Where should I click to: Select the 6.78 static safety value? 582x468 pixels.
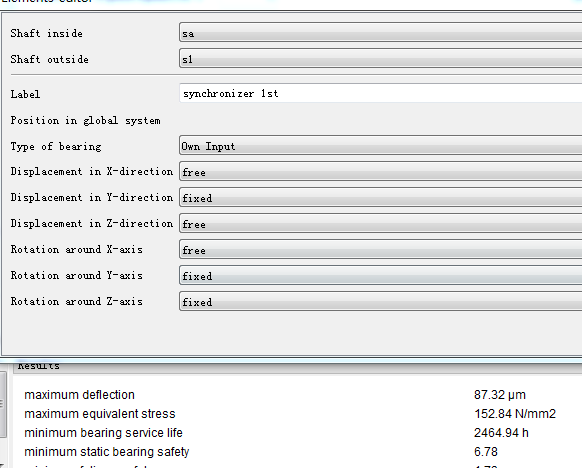tap(485, 452)
